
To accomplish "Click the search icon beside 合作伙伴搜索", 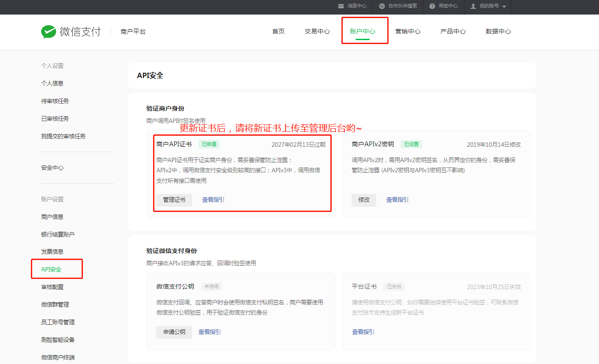I will pyautogui.click(x=382, y=6).
